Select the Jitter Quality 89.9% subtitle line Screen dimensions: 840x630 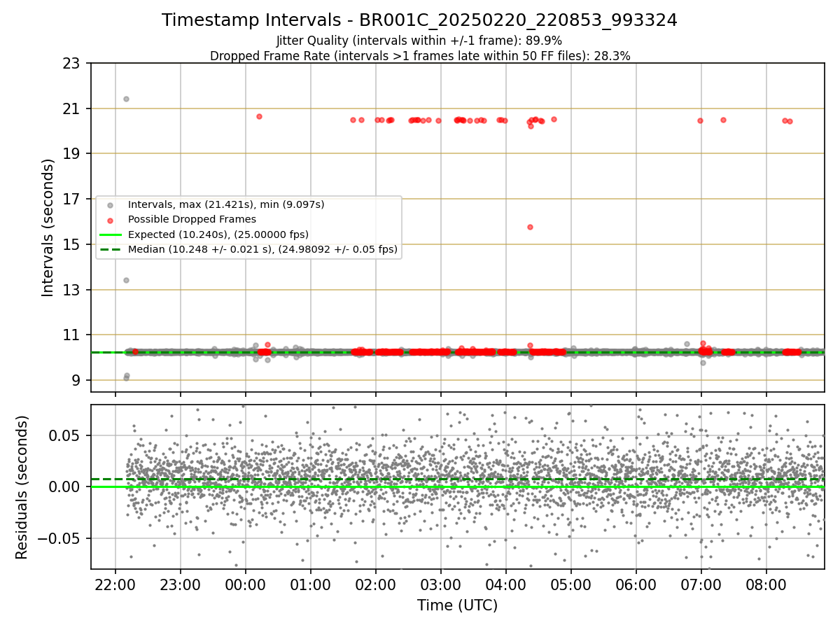(419, 41)
